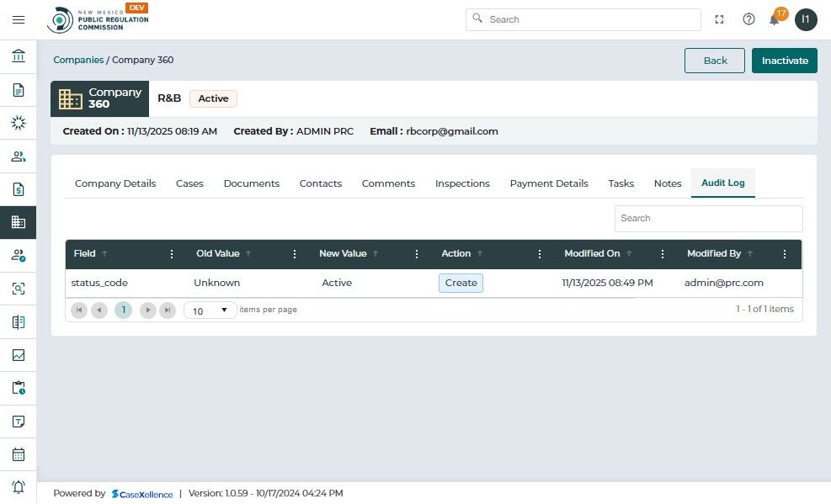This screenshot has width=831, height=504.
Task: Go to previous page of audit log
Action: (x=99, y=310)
